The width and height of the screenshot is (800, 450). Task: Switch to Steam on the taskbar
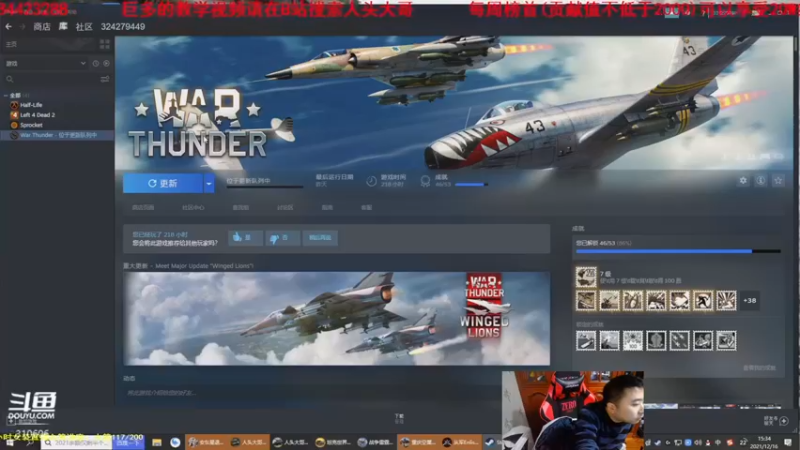point(492,442)
